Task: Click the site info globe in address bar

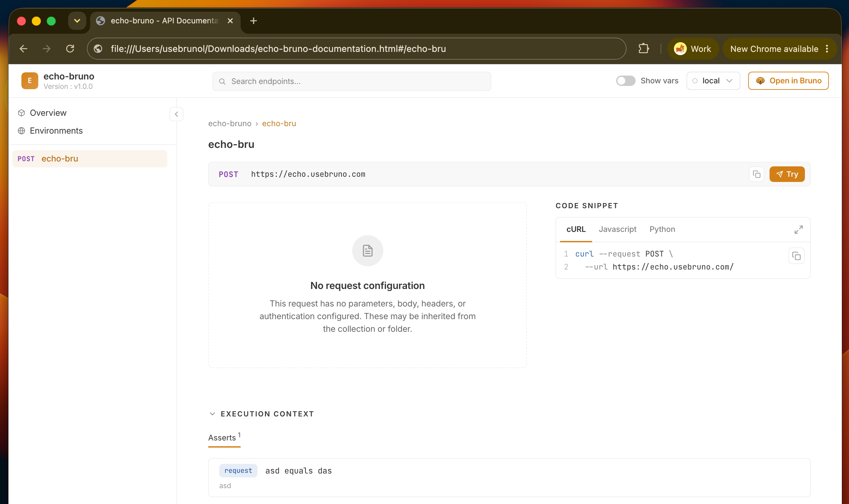Action: [x=98, y=49]
